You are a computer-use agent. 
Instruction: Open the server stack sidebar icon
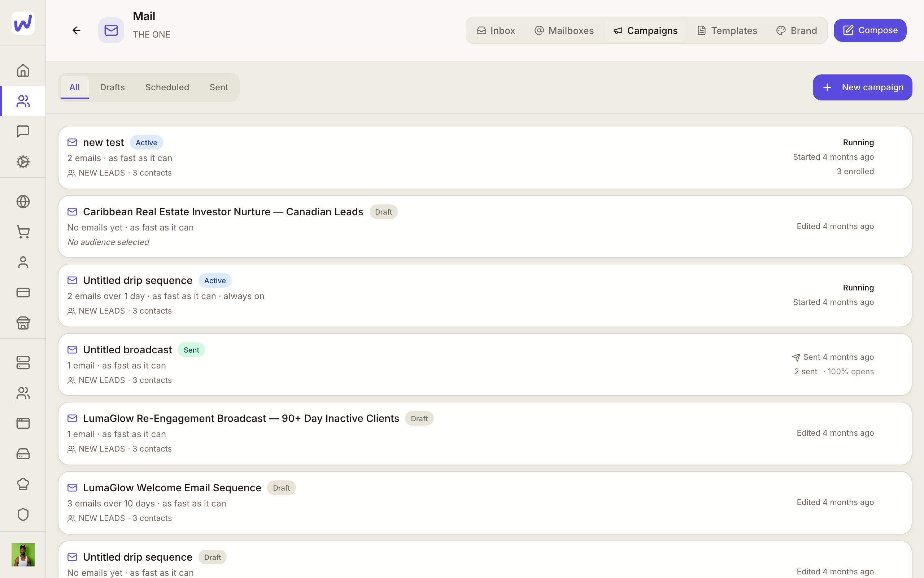(23, 363)
